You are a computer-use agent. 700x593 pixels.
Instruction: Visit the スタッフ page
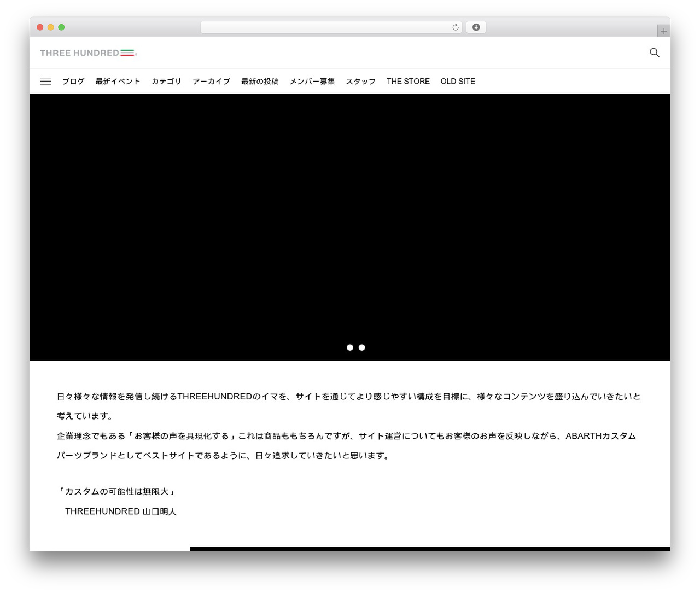pos(360,81)
